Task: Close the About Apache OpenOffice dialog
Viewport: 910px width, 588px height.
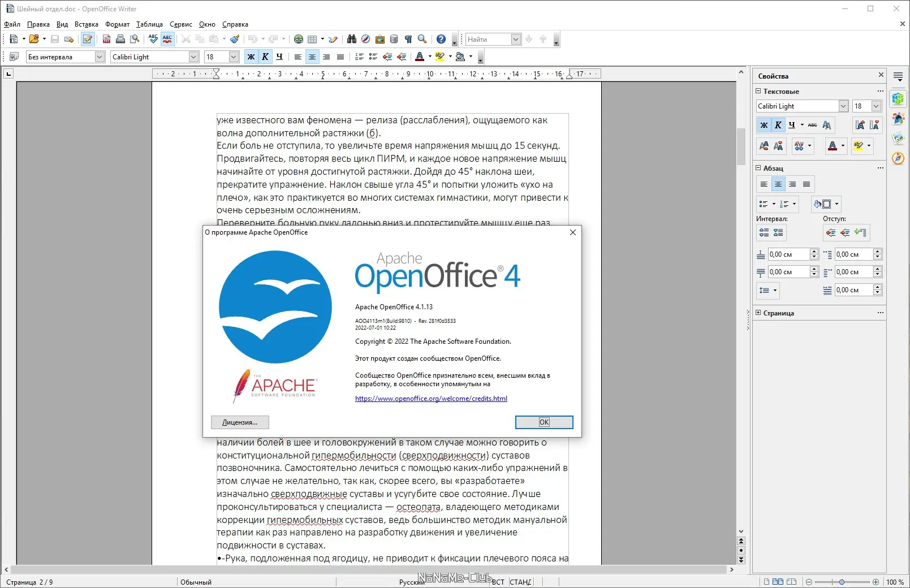Action: [x=573, y=232]
